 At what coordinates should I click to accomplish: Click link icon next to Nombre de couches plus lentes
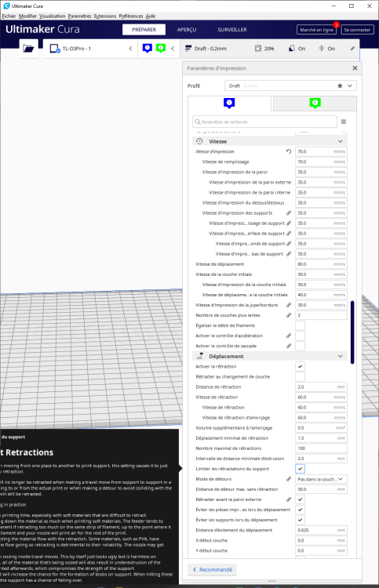coord(289,315)
